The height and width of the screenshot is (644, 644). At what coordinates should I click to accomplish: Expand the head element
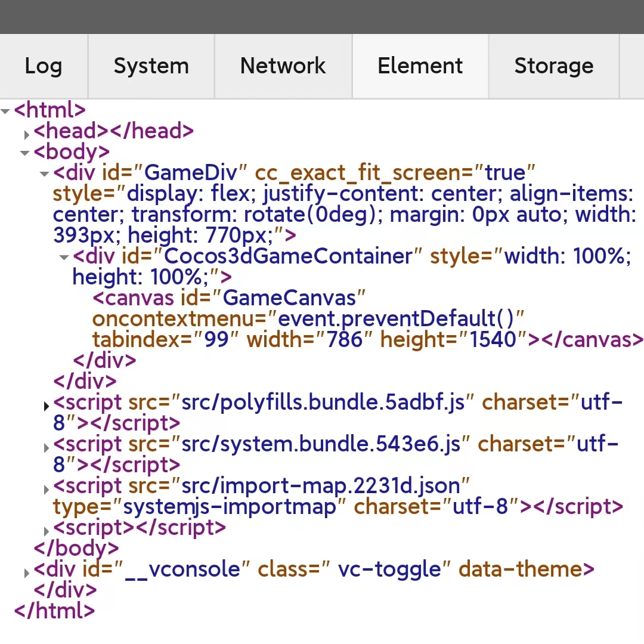click(x=27, y=134)
